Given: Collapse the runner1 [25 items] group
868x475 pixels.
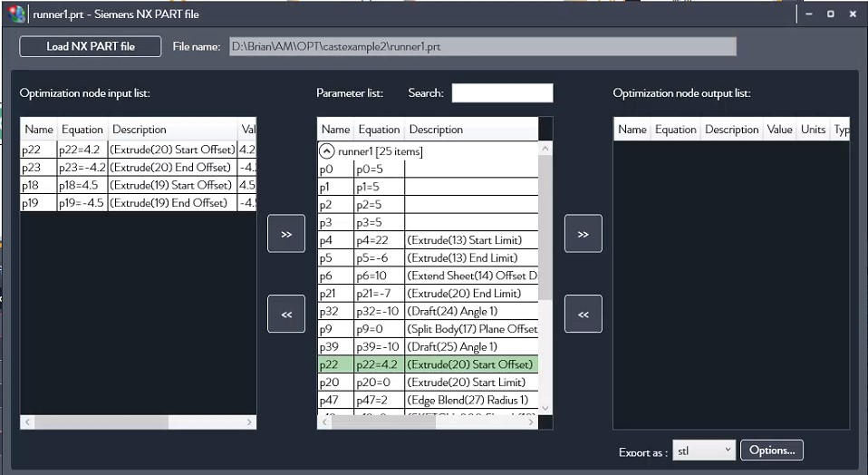Looking at the screenshot, I should (326, 150).
